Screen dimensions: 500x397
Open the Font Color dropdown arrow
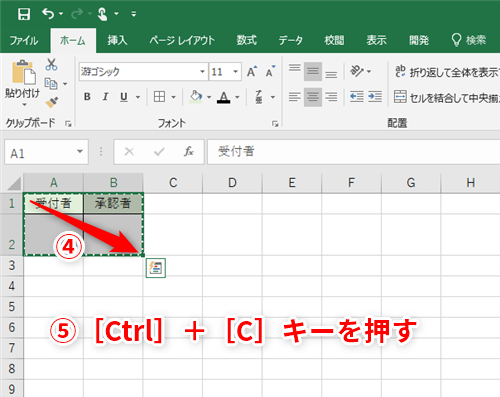(237, 97)
